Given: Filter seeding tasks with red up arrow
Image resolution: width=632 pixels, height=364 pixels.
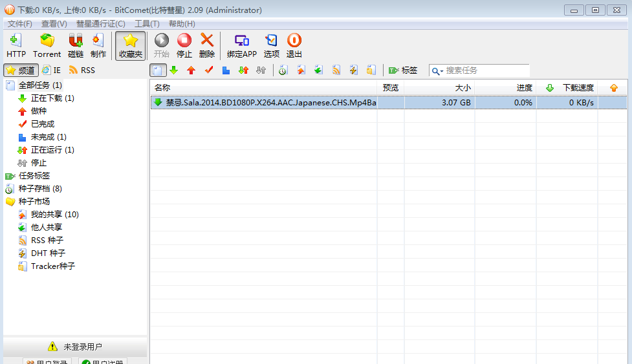Looking at the screenshot, I should [x=191, y=70].
